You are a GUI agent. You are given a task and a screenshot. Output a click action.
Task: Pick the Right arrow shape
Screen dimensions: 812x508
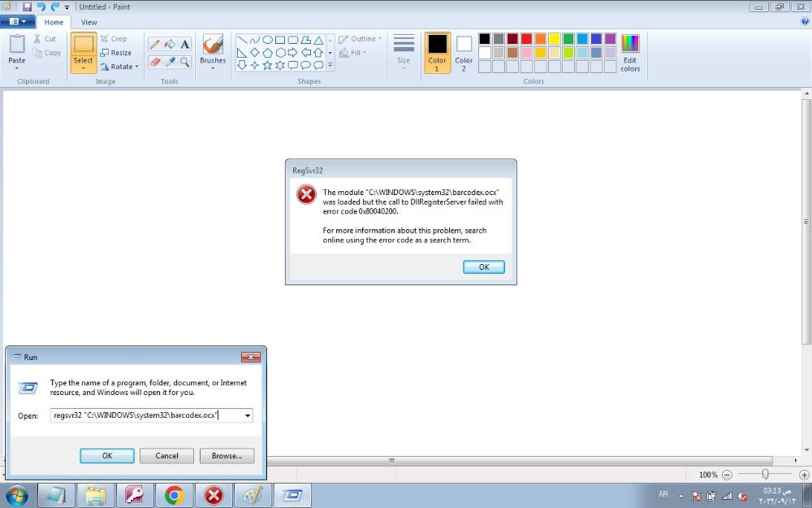292,52
